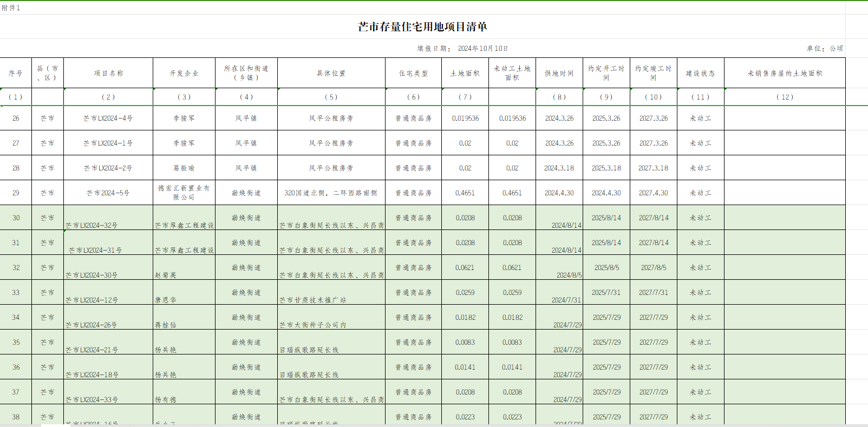The image size is (868, 427).
Task: Select "勐焕街道" in row 34
Action: (x=246, y=317)
